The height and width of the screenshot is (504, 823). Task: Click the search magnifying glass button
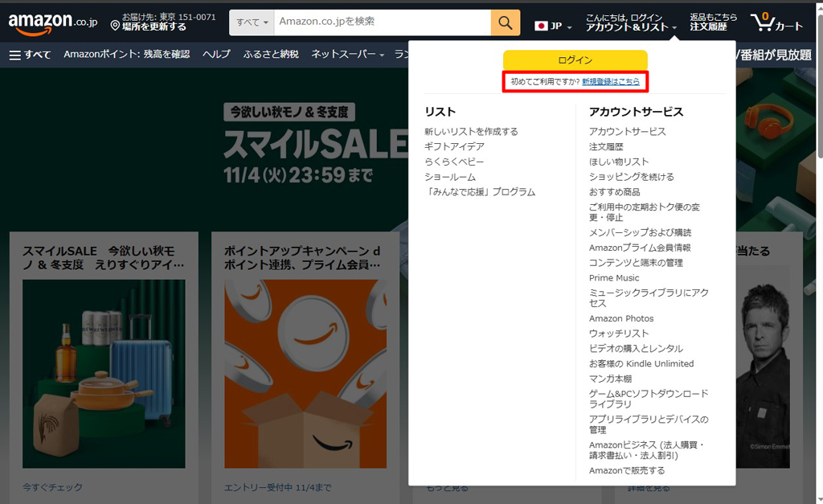tap(505, 23)
